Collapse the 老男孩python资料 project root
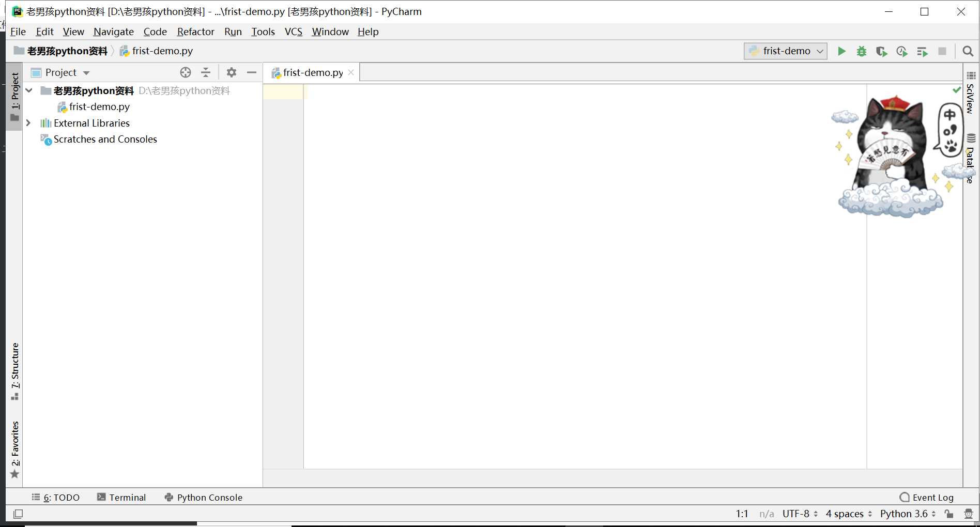Image resolution: width=980 pixels, height=527 pixels. tap(29, 90)
